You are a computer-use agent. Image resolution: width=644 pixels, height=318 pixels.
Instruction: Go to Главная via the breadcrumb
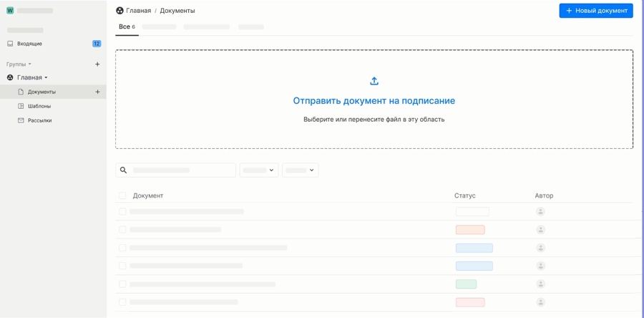tap(138, 11)
